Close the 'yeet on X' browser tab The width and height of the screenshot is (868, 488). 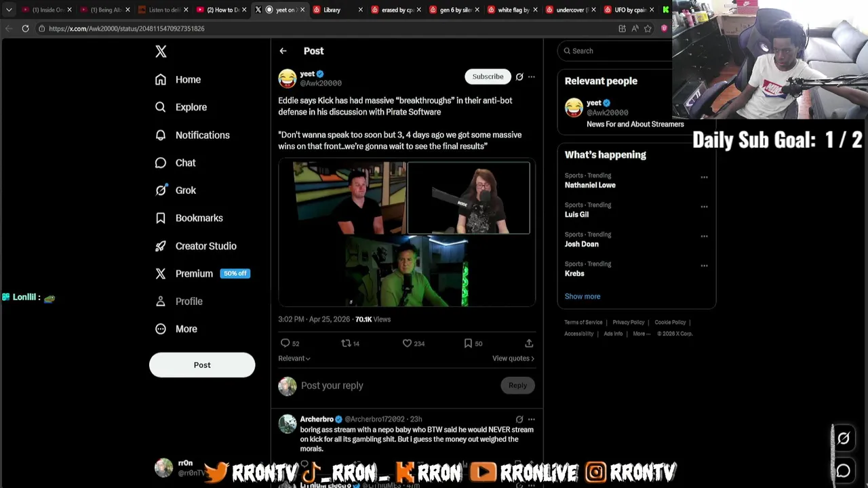click(302, 9)
